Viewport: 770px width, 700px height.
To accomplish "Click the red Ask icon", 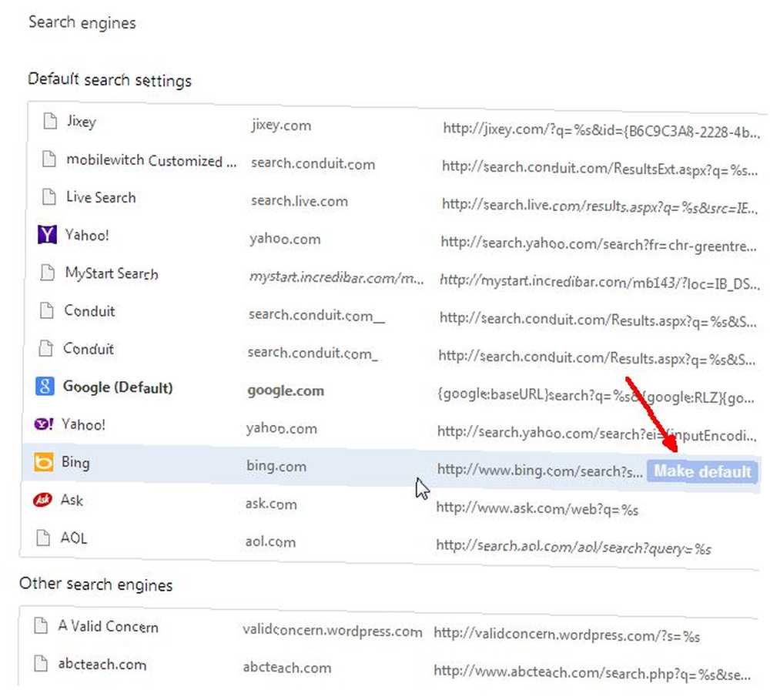I will pyautogui.click(x=42, y=500).
